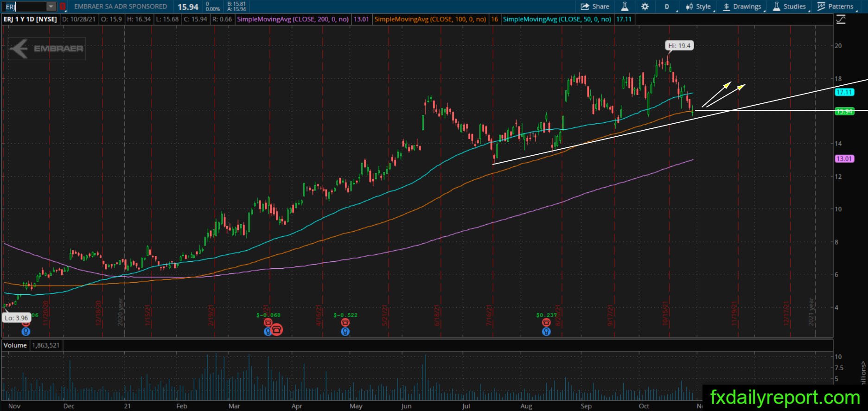Click the chart scale toggle icon above price axis

840,19
